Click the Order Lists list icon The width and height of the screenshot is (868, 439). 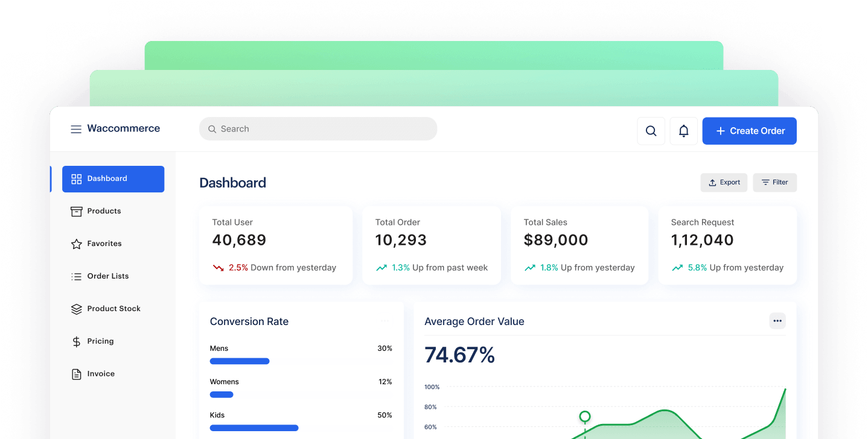point(76,277)
